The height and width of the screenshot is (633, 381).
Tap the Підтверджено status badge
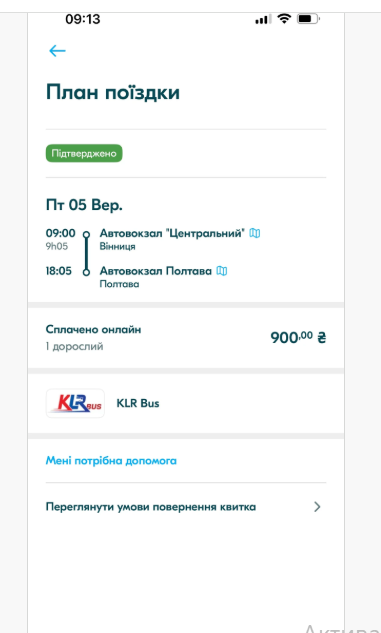[x=84, y=153]
